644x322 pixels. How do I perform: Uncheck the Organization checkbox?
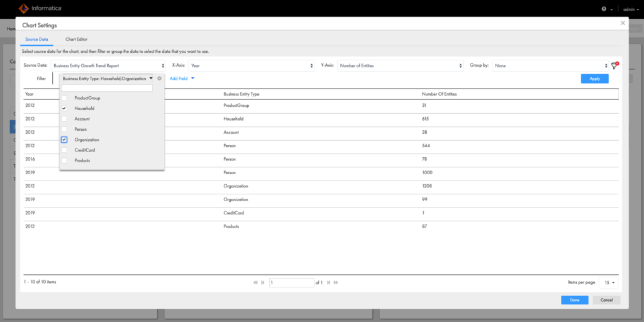[x=64, y=140]
